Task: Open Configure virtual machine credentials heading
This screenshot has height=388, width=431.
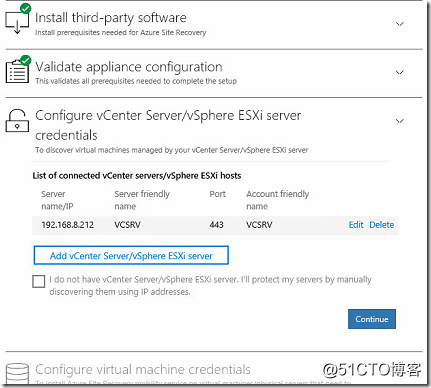Action: point(143,369)
